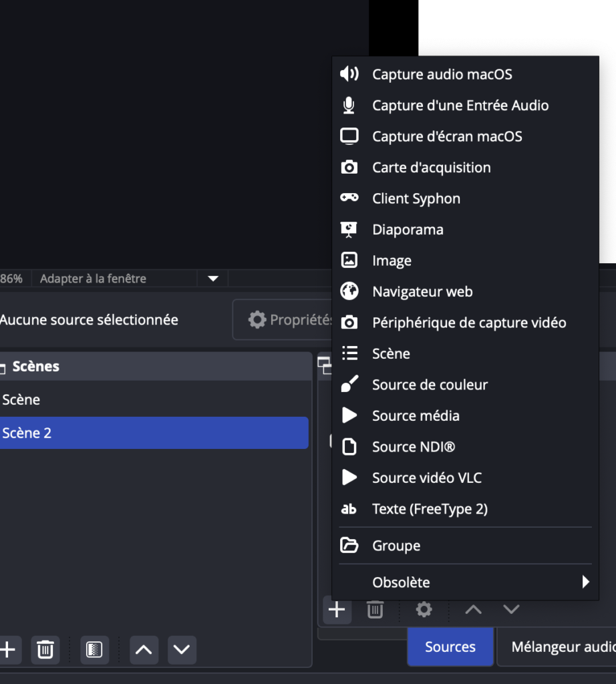Open scene filters in the Scènes toolbar
The image size is (616, 684).
[x=94, y=649]
